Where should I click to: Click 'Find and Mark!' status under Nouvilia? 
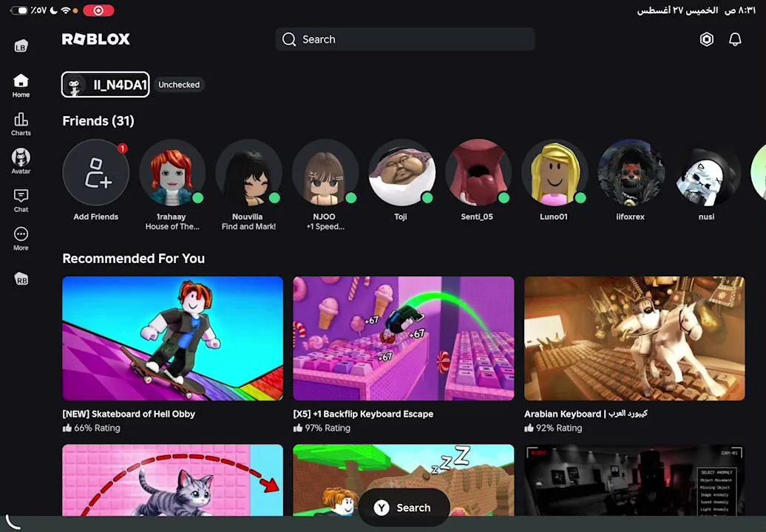click(x=248, y=226)
